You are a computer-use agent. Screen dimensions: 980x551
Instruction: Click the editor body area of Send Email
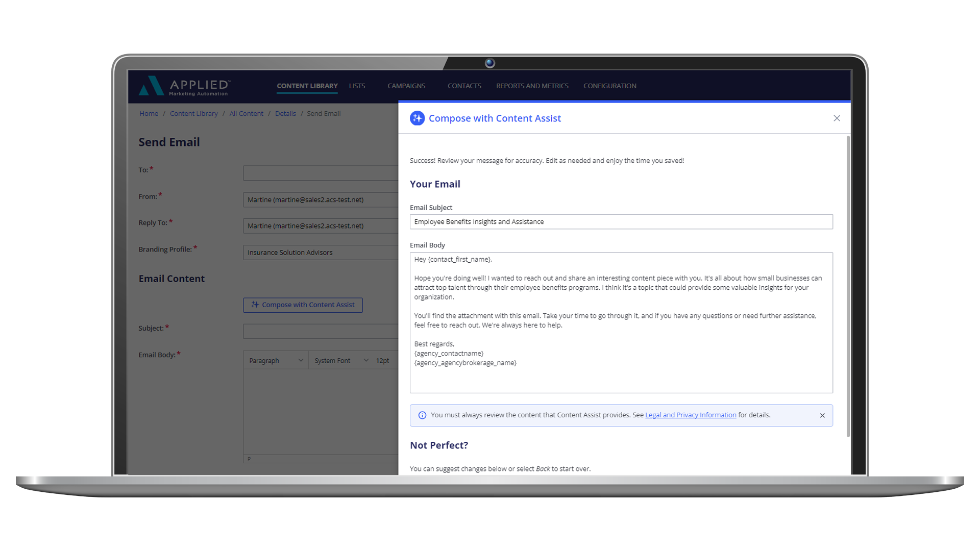coord(321,412)
